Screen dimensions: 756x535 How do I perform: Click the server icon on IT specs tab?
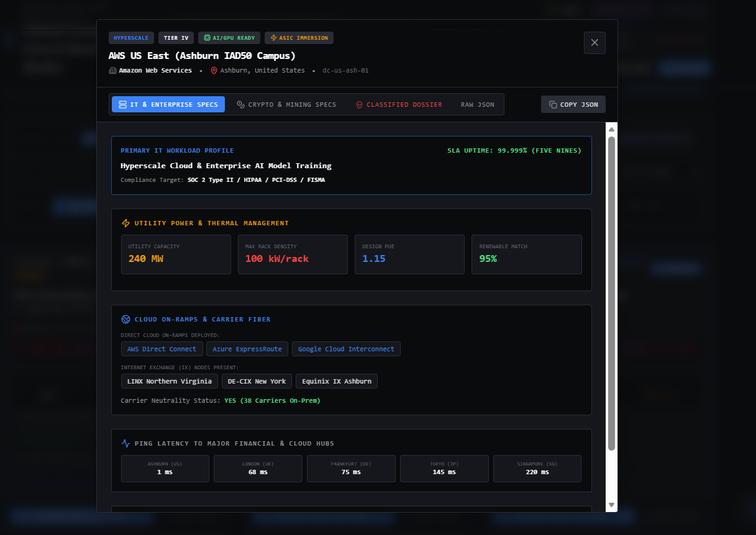point(122,105)
